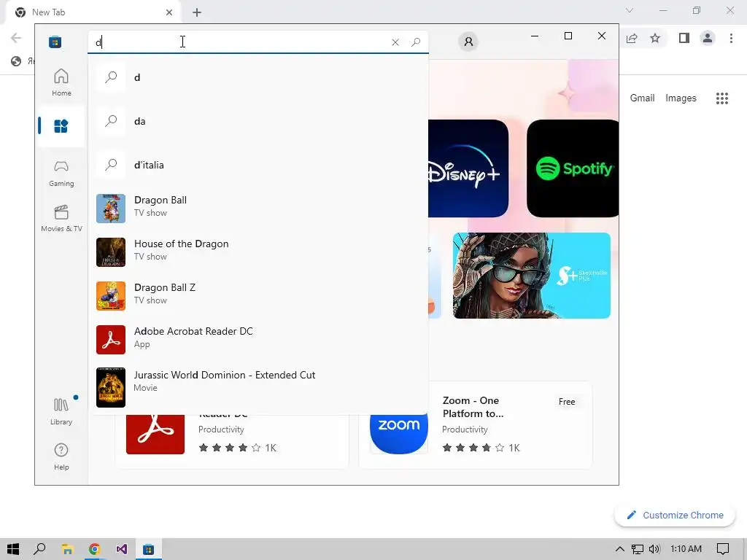This screenshot has height=560, width=747.
Task: Select the Dragon Ball TV show suggestion
Action: pyautogui.click(x=258, y=208)
